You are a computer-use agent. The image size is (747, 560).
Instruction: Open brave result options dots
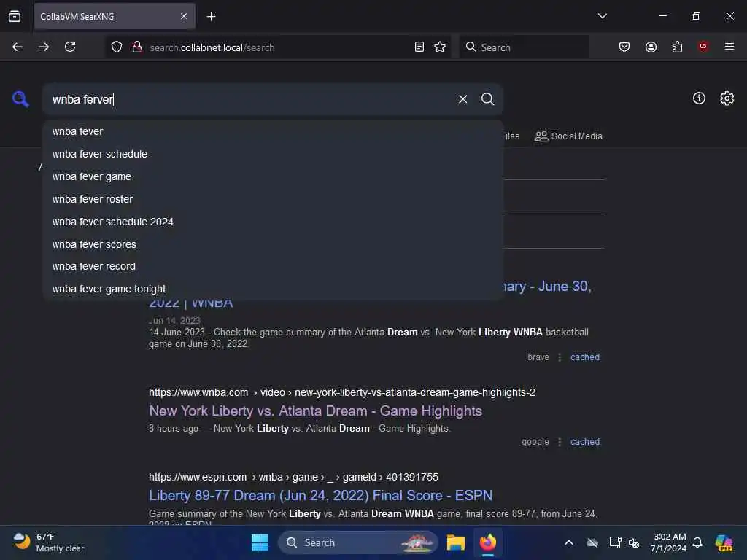560,357
